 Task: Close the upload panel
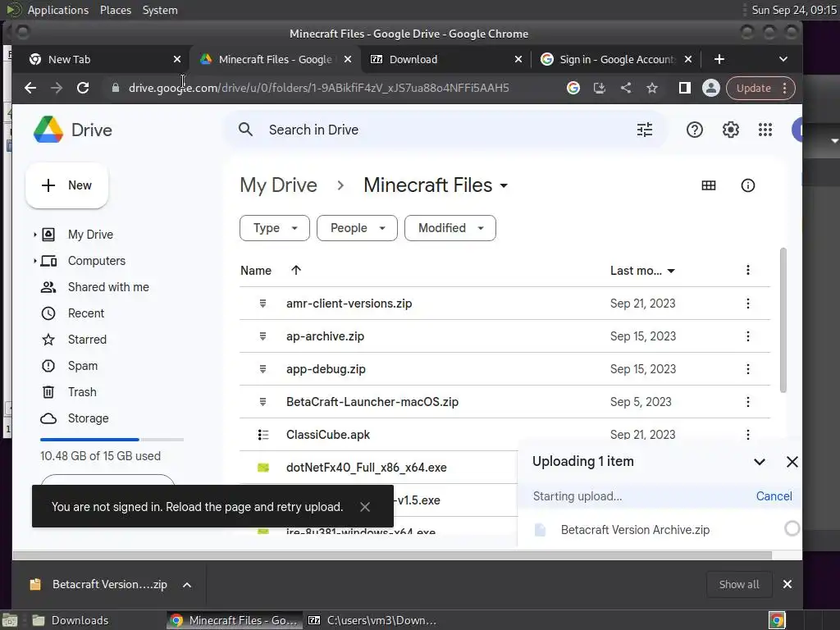[792, 462]
